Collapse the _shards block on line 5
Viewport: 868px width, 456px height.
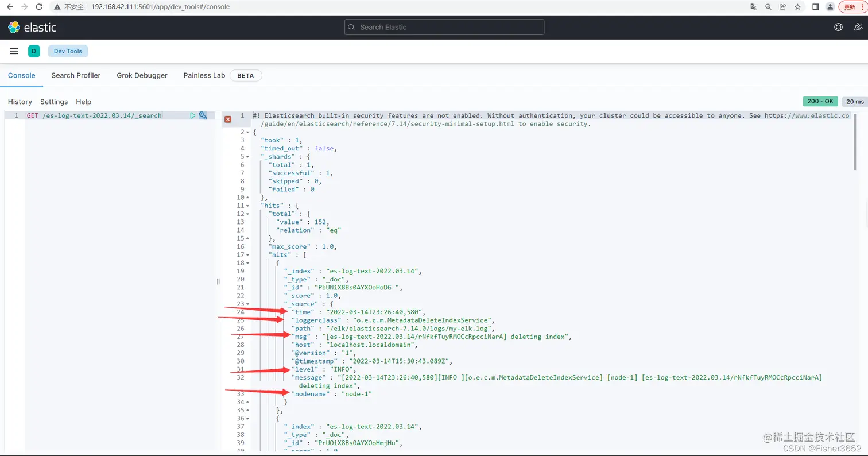tap(247, 157)
